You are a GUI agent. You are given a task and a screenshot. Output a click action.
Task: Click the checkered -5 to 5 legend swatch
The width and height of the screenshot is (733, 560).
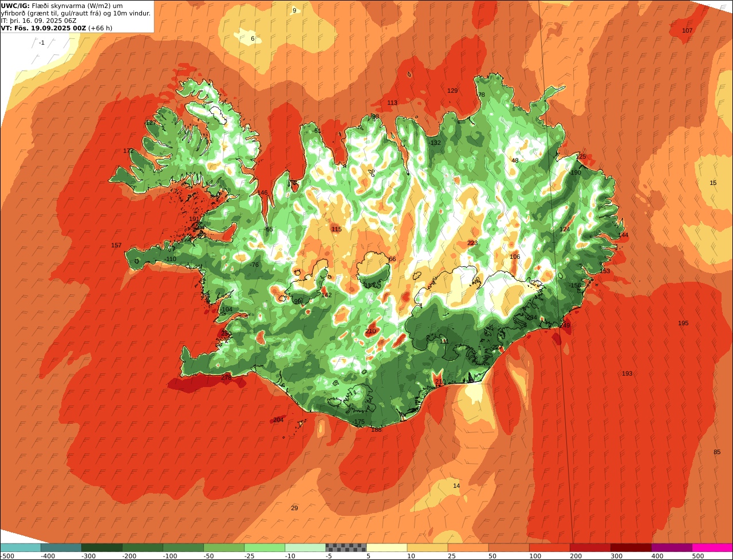[x=346, y=547]
